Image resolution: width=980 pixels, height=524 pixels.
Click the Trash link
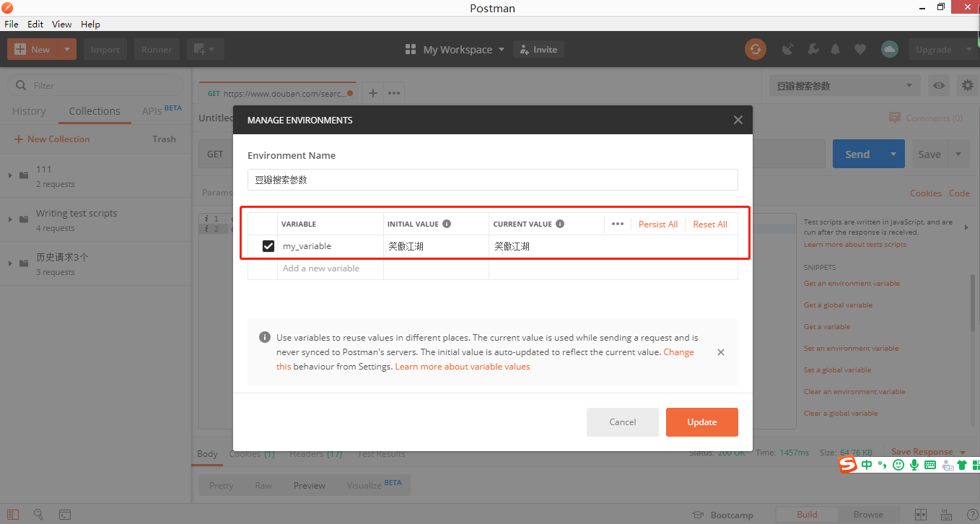click(x=165, y=139)
